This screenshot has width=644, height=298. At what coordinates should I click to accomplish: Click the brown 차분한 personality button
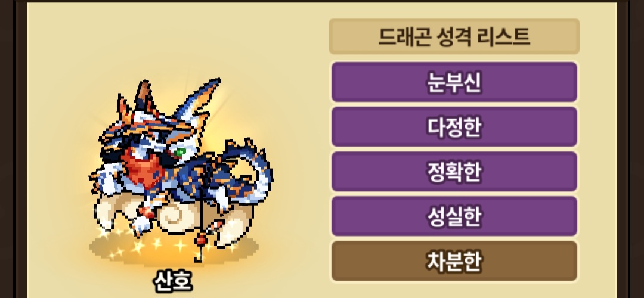click(454, 261)
